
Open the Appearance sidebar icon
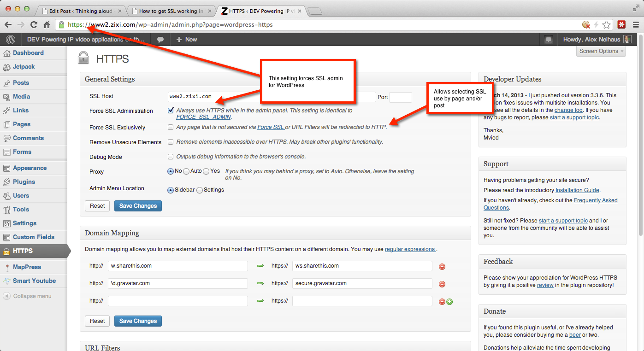pos(6,168)
